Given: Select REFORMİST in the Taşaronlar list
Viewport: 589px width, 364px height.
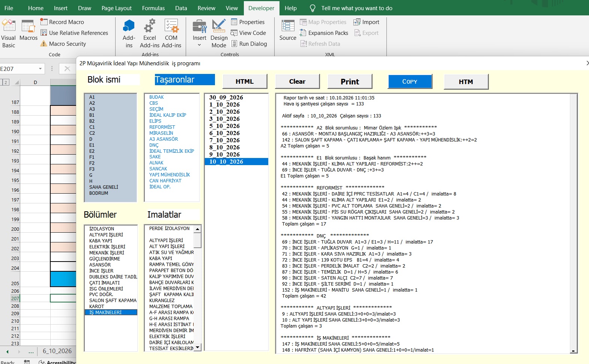Looking at the screenshot, I should 162,127.
